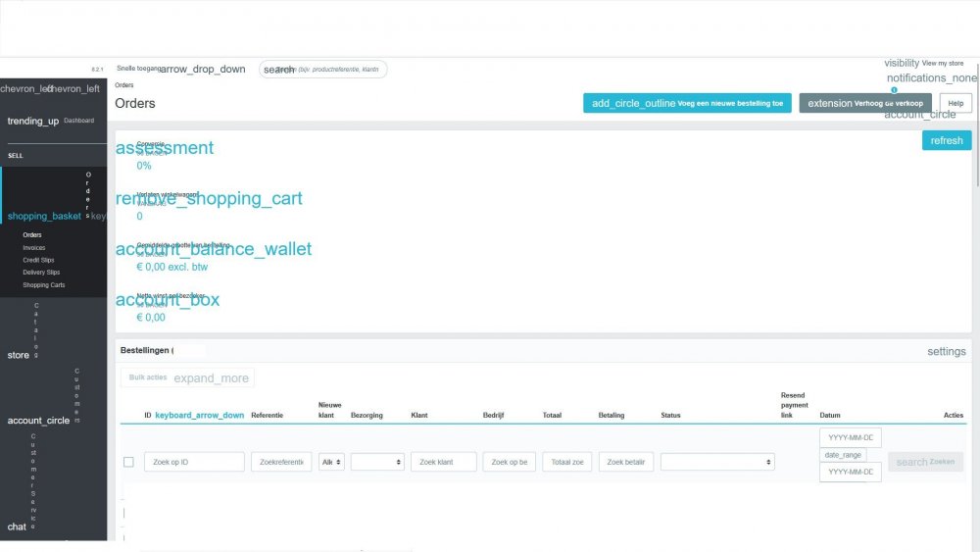Click the date_range calendar icon
The width and height of the screenshot is (980, 552).
point(843,455)
